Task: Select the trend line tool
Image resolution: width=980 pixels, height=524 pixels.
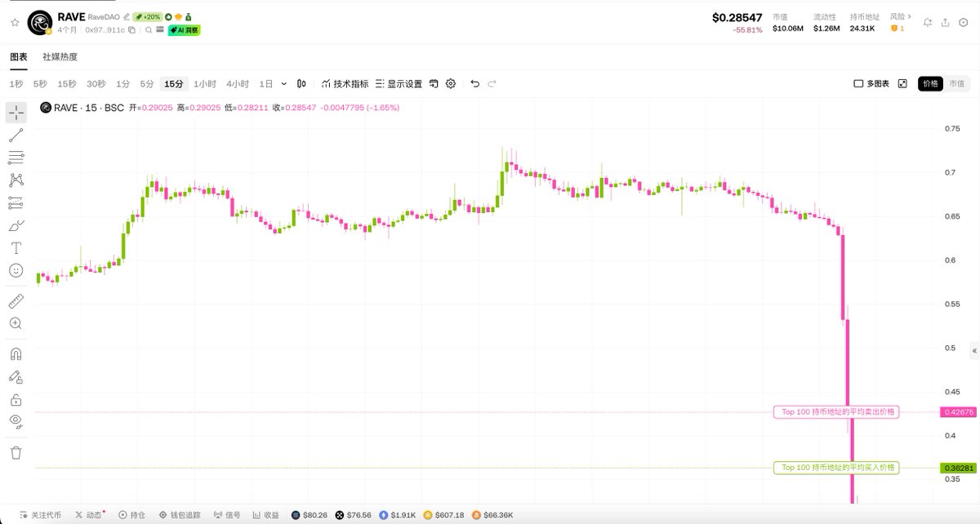Action: click(16, 135)
